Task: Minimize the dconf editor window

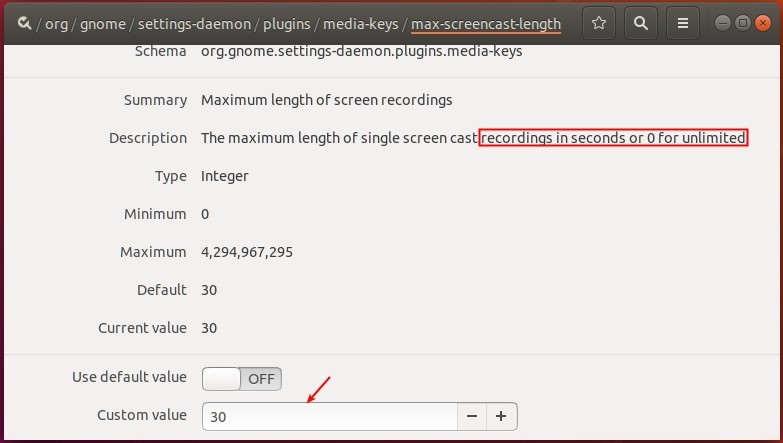Action: 722,23
